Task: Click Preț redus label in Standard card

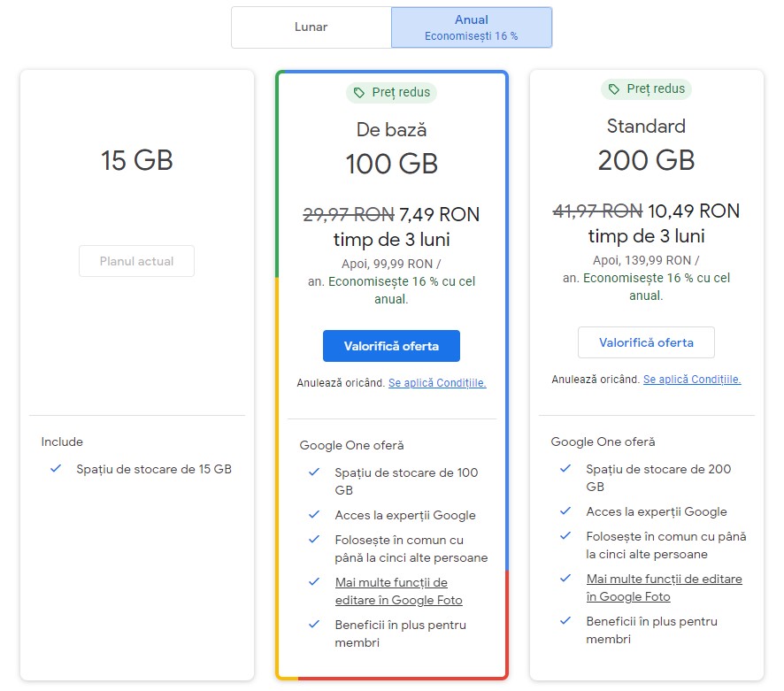Action: point(656,89)
